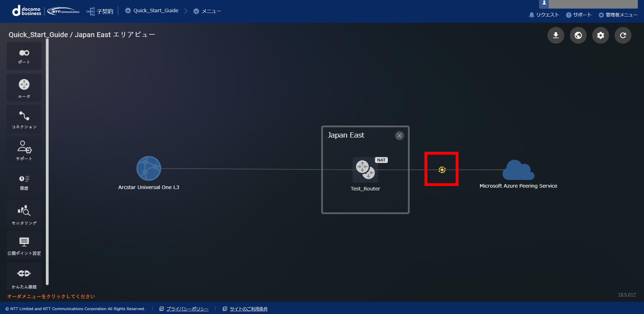Click the NAT badge on the router

coord(381,160)
